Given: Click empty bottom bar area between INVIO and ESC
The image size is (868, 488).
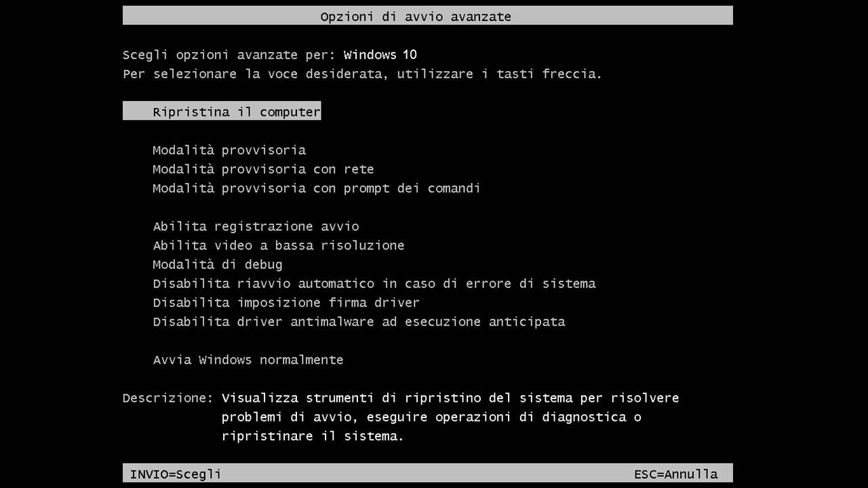Looking at the screenshot, I should (427, 474).
